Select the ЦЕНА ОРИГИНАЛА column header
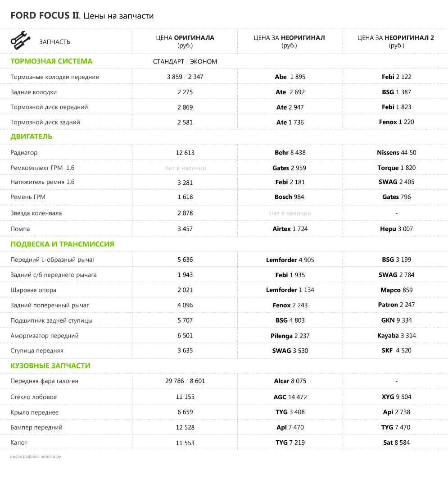This screenshot has height=493, width=448. point(185,41)
